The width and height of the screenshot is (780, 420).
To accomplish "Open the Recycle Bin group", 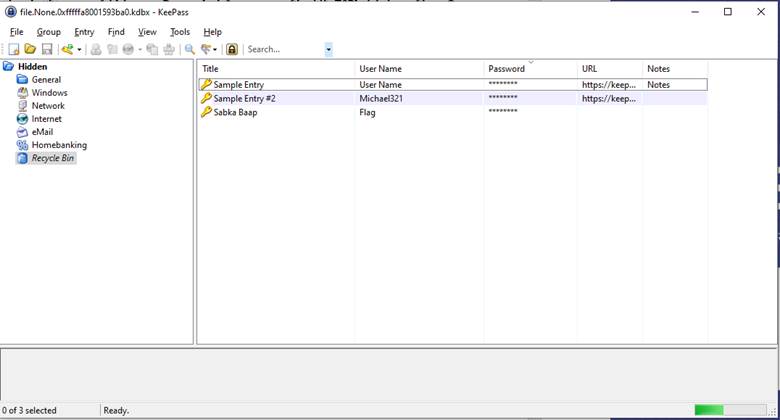I will (x=52, y=158).
